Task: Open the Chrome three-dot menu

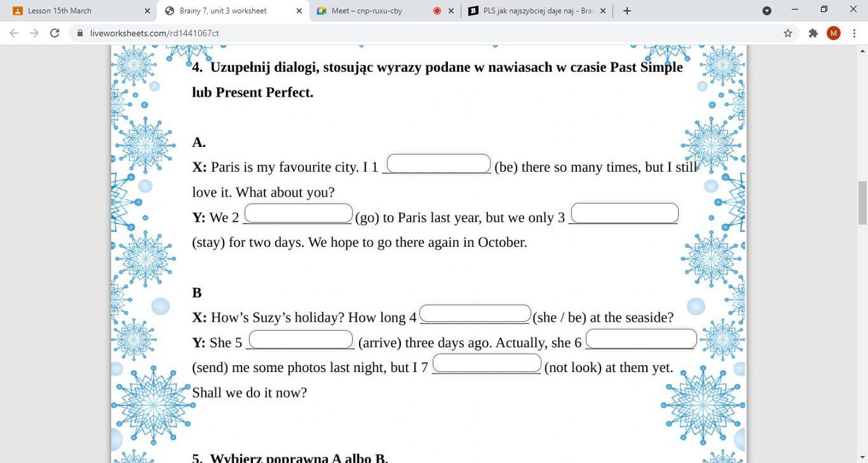Action: click(x=854, y=33)
